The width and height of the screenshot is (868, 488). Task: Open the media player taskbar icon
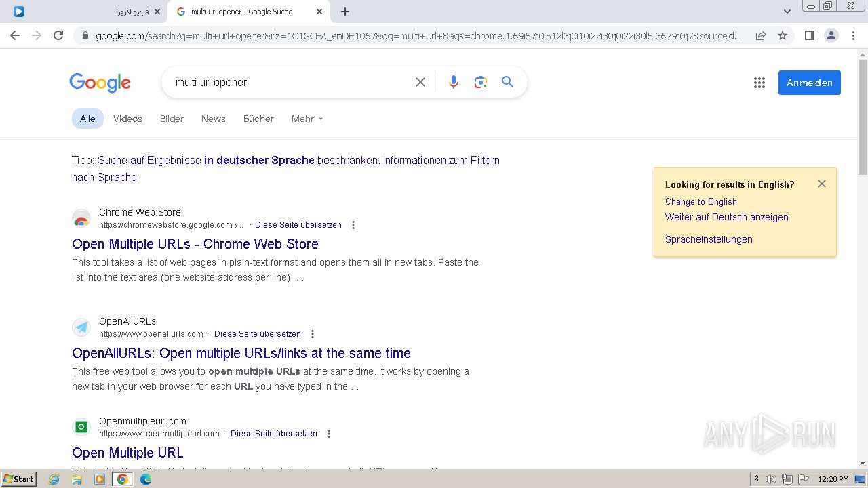click(x=100, y=479)
